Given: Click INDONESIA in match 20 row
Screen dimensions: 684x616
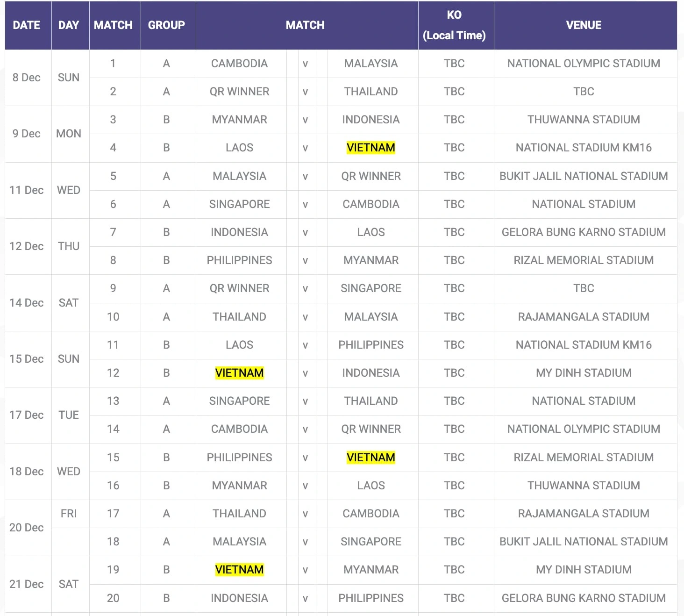Looking at the screenshot, I should [240, 598].
